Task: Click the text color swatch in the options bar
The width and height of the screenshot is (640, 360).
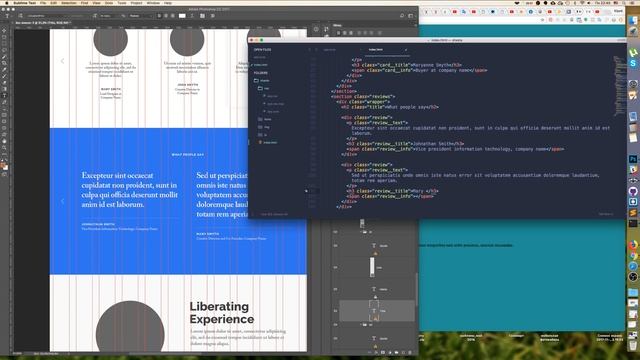Action: pyautogui.click(x=182, y=16)
